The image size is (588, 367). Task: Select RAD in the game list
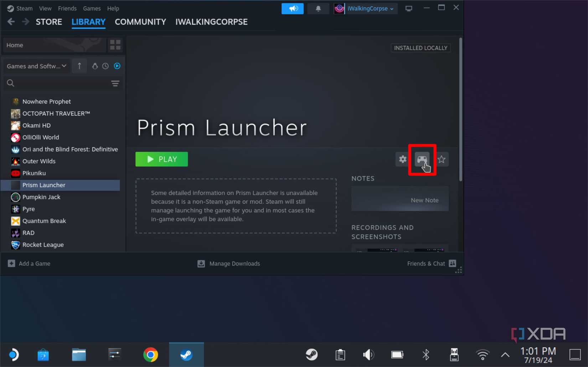point(60,233)
